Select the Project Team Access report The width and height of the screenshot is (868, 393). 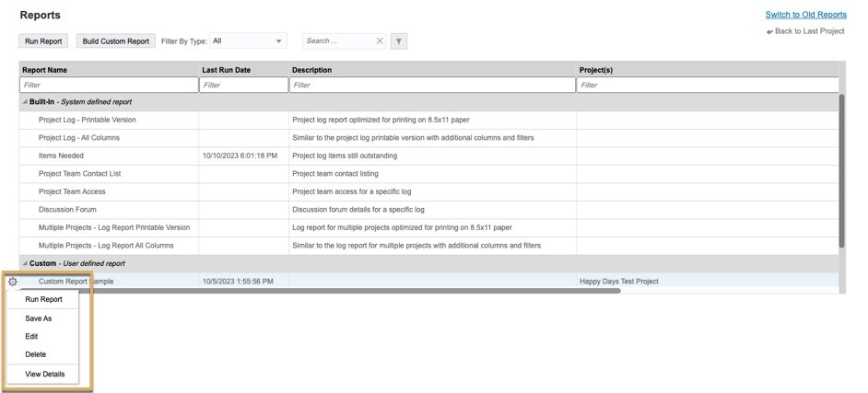pyautogui.click(x=429, y=191)
